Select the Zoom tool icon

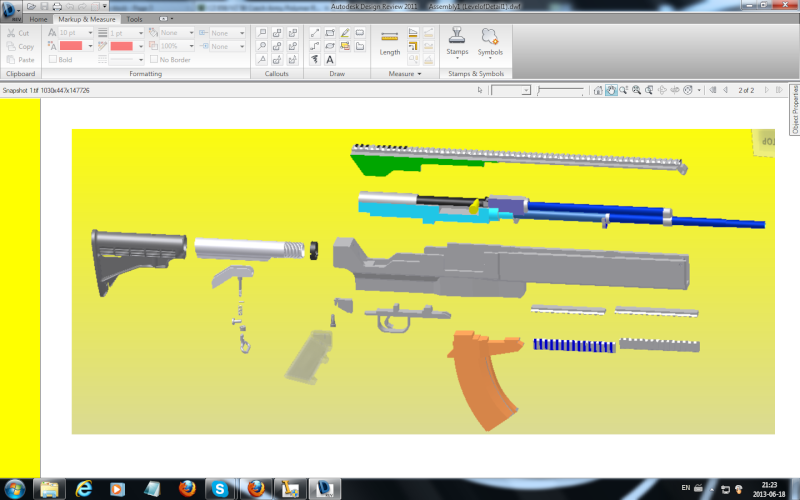623,90
